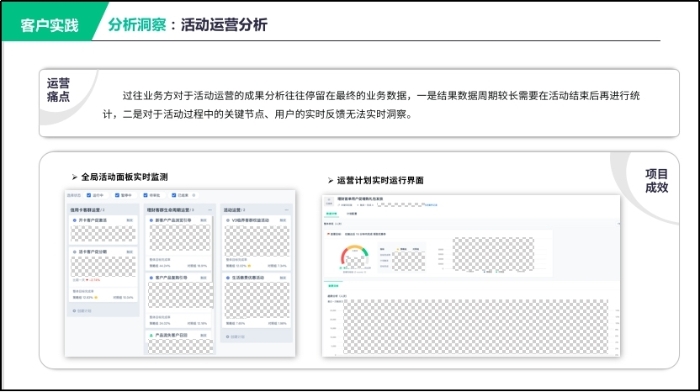Image resolution: width=700 pixels, height=392 pixels.
Task: Click blue link after the plan info line
Action: coord(431,205)
